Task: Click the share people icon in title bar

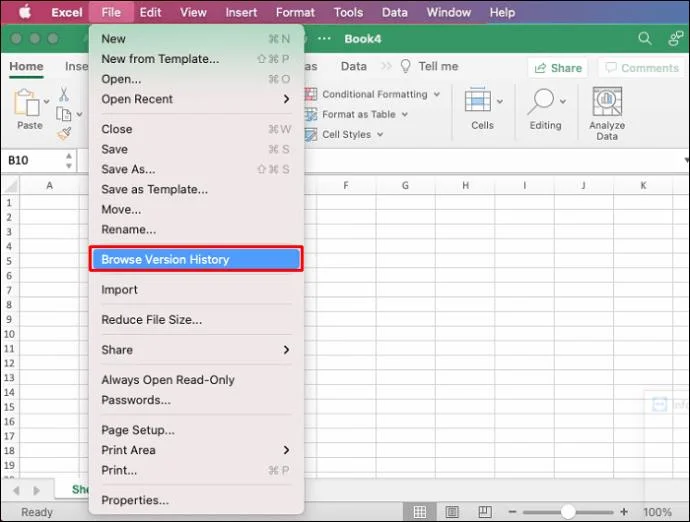Action: [675, 39]
